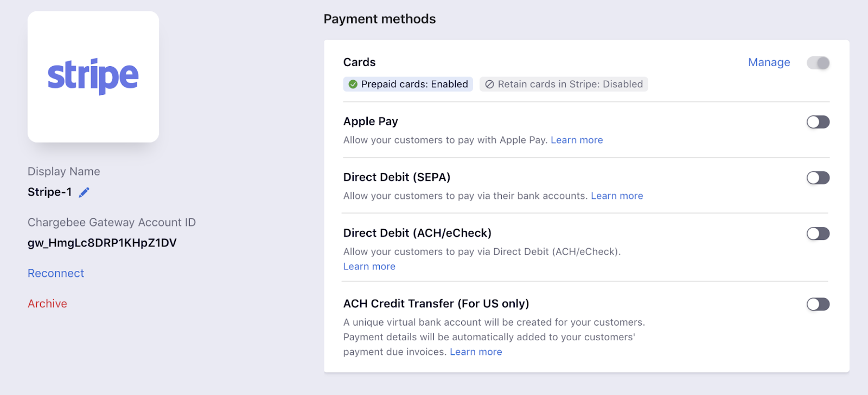The image size is (868, 395).
Task: Click the Stripe logo thumbnail
Action: click(93, 77)
